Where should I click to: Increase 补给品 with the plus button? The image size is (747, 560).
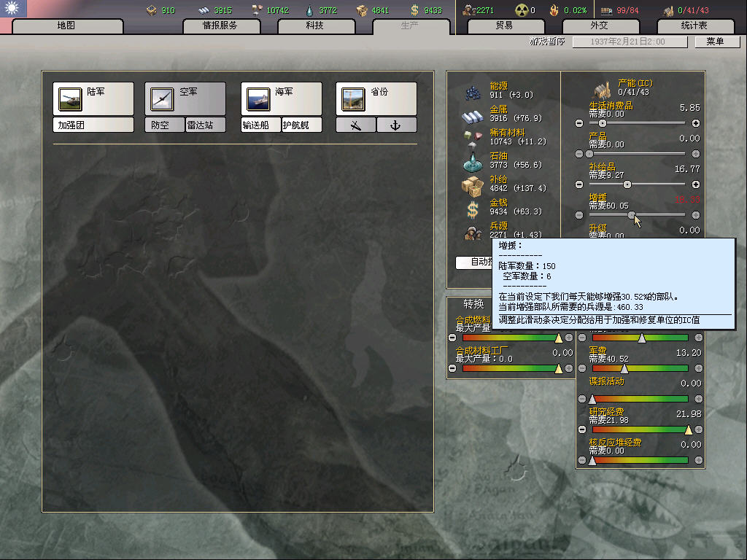pyautogui.click(x=695, y=184)
